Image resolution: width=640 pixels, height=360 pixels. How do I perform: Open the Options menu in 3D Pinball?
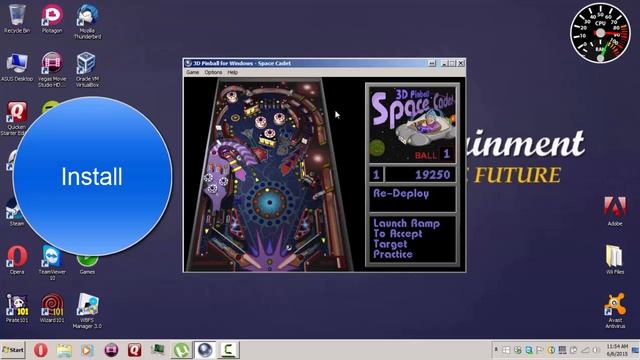pos(213,72)
